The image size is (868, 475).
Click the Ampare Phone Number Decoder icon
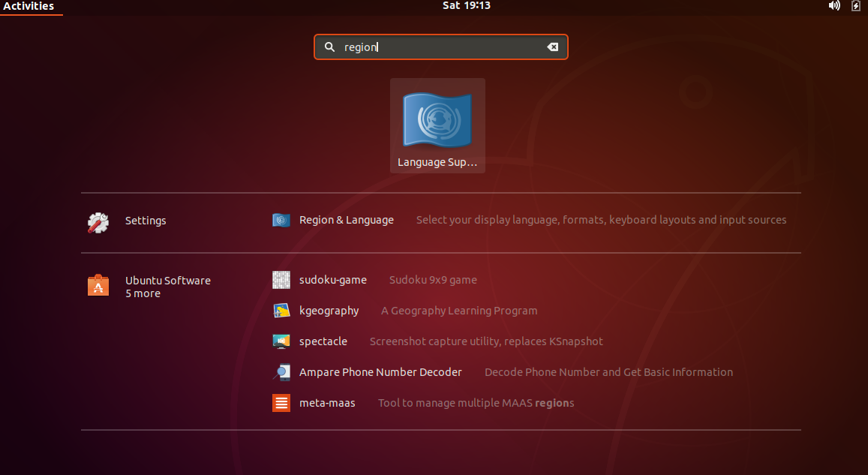click(x=281, y=372)
